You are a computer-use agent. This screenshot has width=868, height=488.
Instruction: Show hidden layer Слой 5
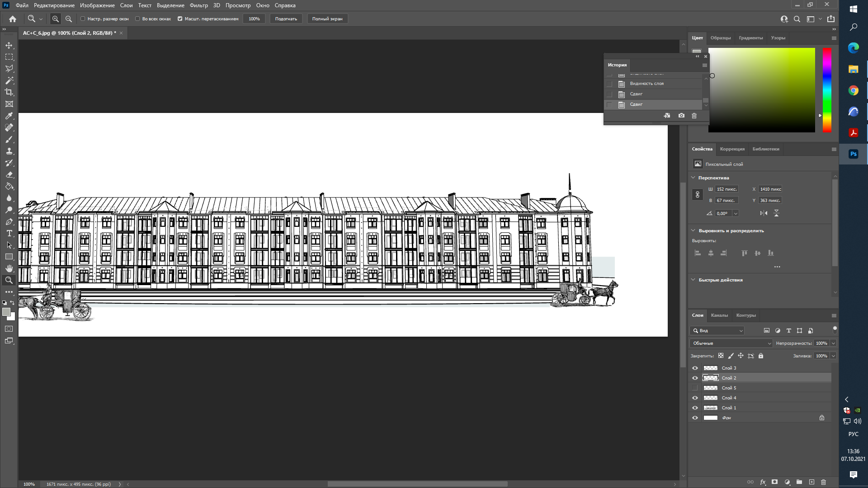tap(695, 388)
